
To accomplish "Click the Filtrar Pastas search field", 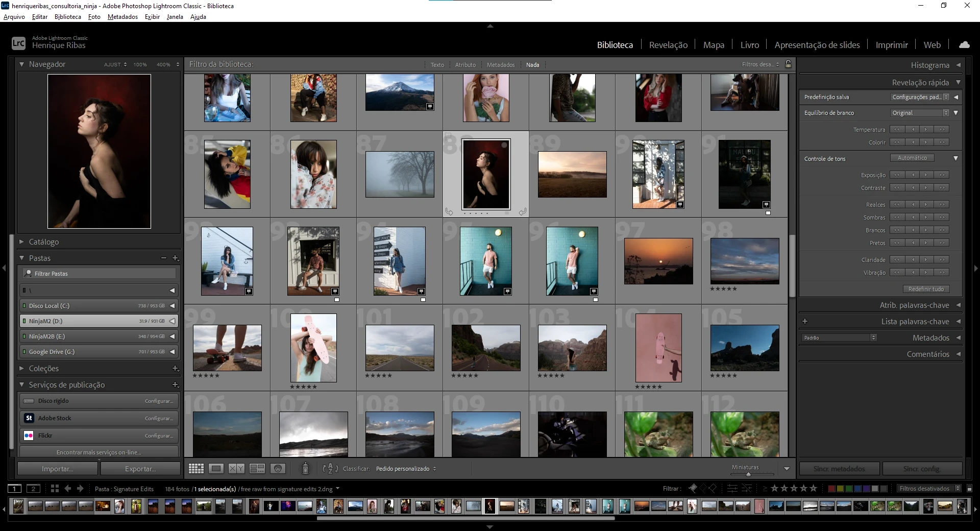I will coord(100,274).
